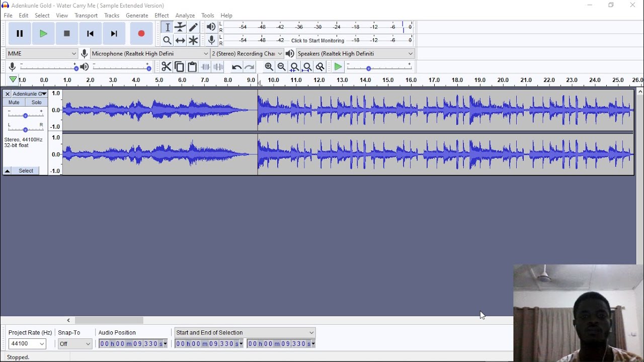Click the recording meter microphone icon
The image size is (644, 362).
point(212,40)
